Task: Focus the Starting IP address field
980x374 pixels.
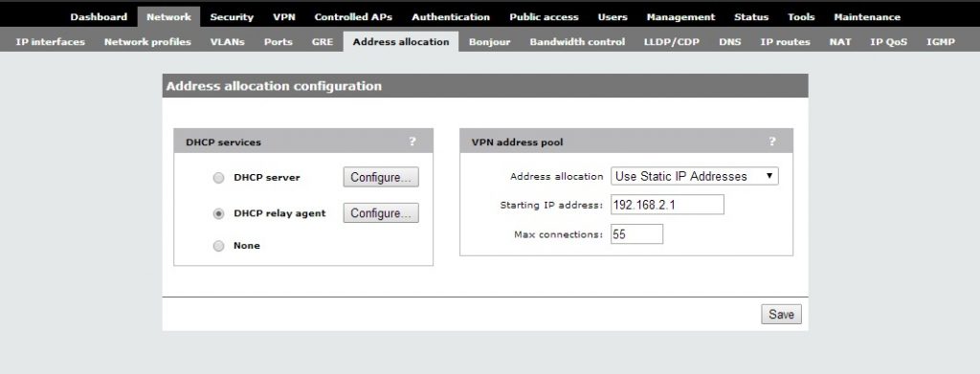Action: pos(667,204)
